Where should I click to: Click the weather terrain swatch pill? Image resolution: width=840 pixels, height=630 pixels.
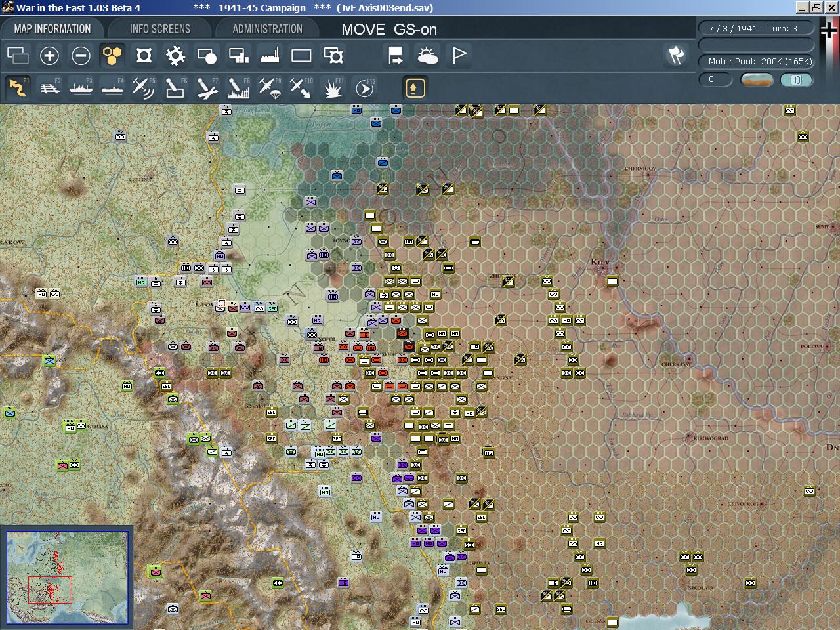(x=757, y=79)
